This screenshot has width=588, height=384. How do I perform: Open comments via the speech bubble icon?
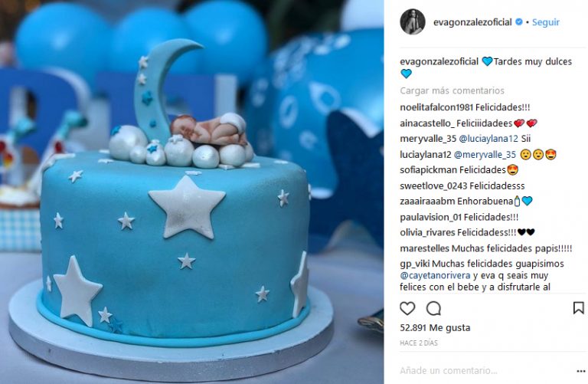click(x=433, y=309)
